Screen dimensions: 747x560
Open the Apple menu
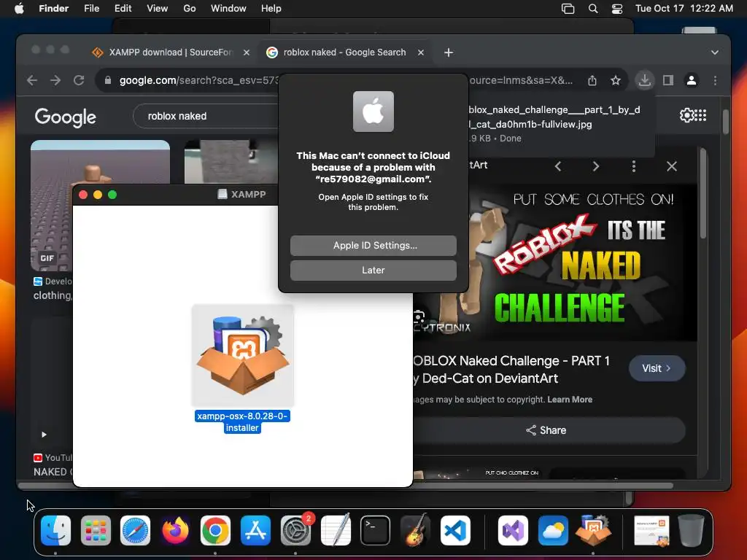(19, 8)
